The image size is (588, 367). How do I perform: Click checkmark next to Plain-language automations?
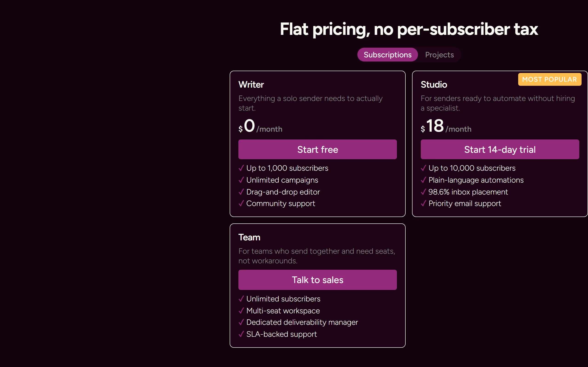click(x=423, y=180)
